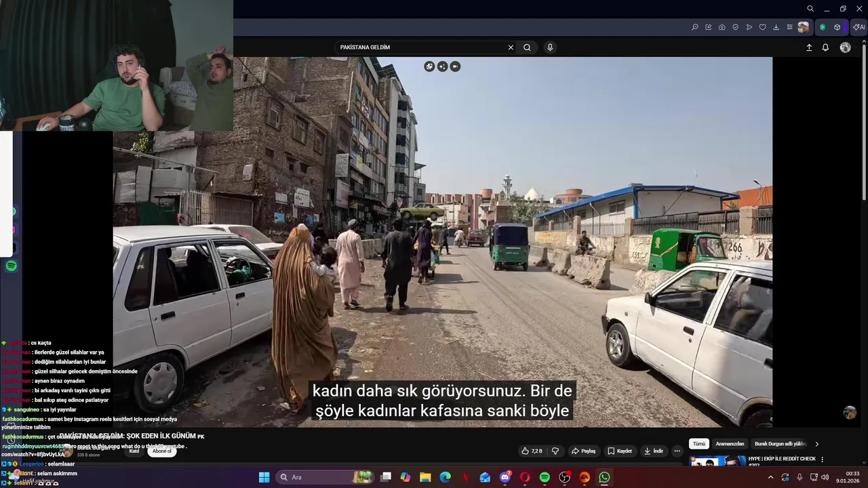Viewport: 868px width, 488px height.
Task: Open more actions three-dot menu
Action: 677,451
